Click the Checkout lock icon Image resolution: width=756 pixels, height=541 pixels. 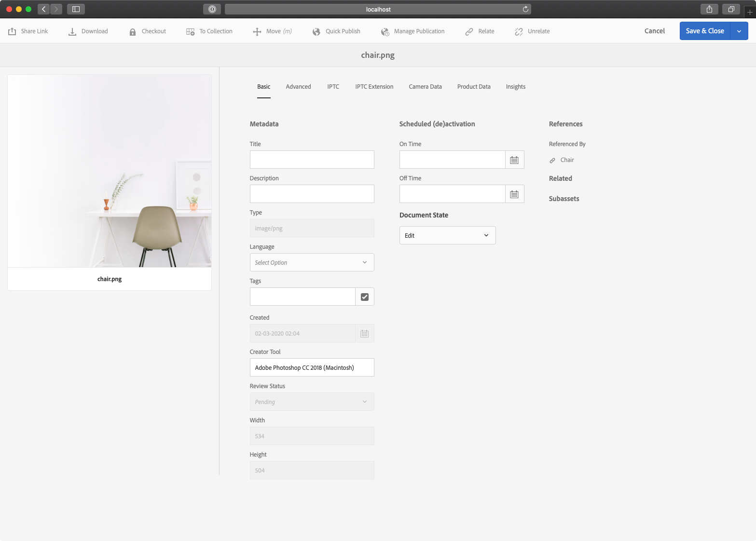point(133,32)
